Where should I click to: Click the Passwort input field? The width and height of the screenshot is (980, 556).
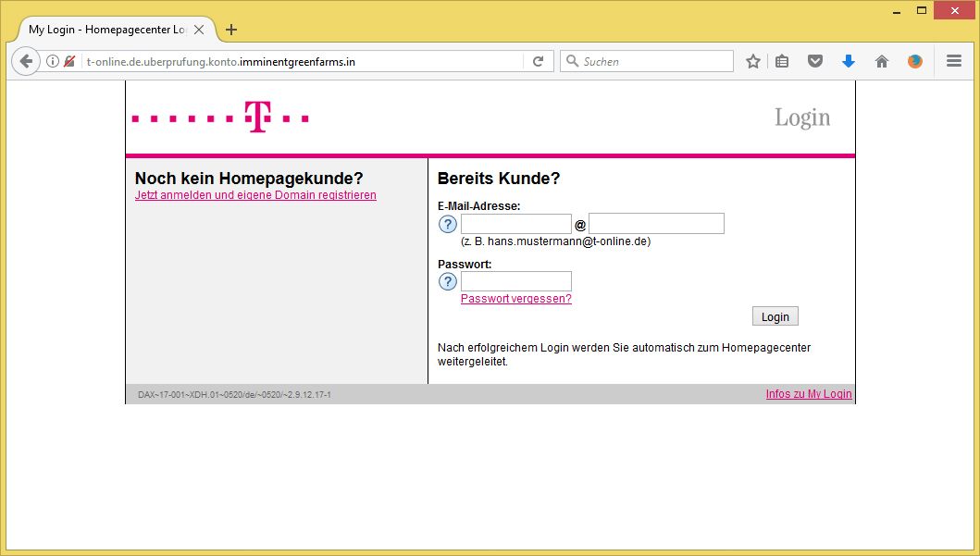click(516, 281)
